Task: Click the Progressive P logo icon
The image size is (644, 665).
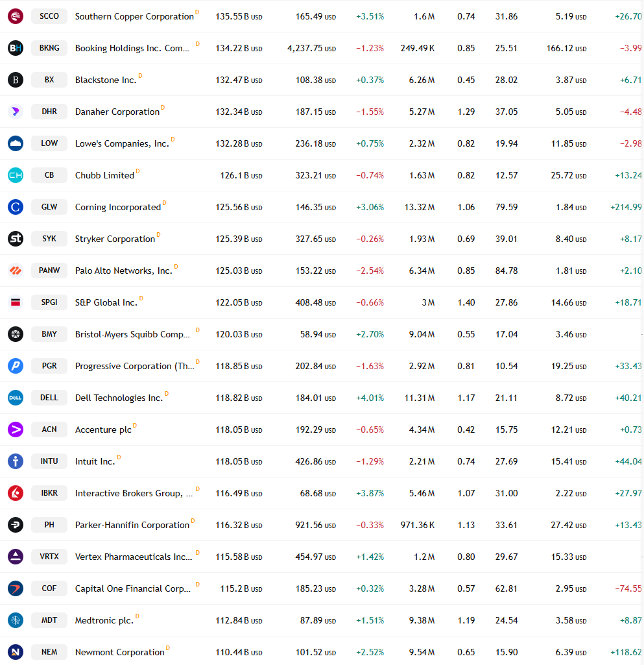Action: point(16,366)
